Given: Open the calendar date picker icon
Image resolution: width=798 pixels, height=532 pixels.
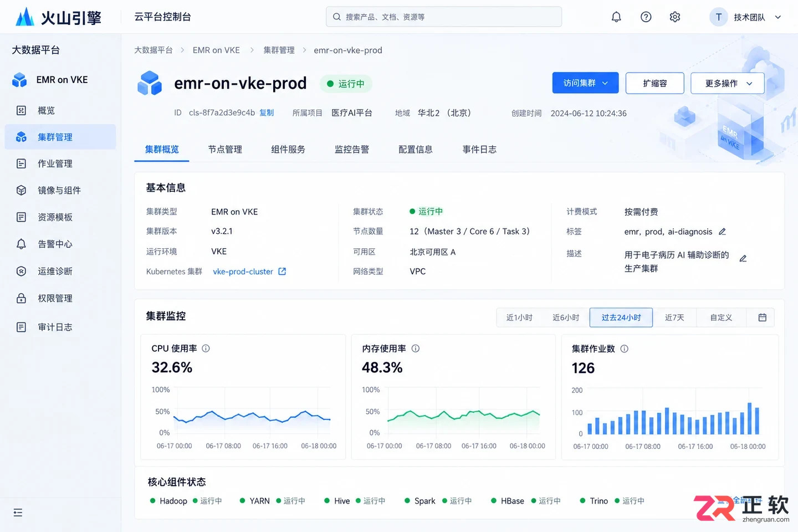Looking at the screenshot, I should tap(763, 318).
